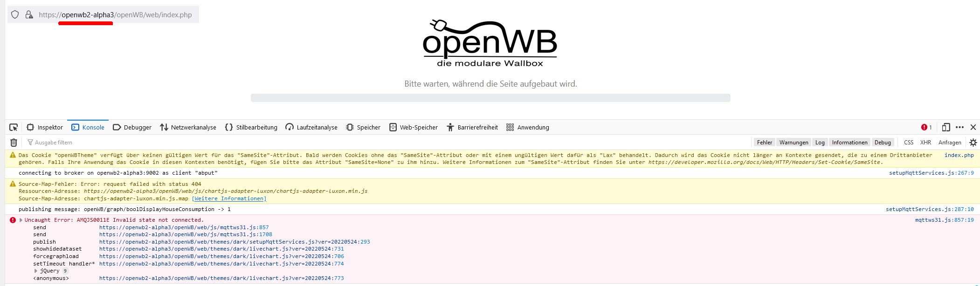This screenshot has width=980, height=286.
Task: Toggle the Warnungen filter button
Action: (794, 143)
